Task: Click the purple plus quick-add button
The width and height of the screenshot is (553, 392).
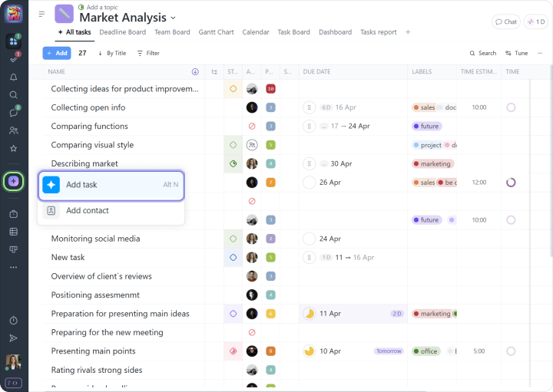Action: [13, 181]
